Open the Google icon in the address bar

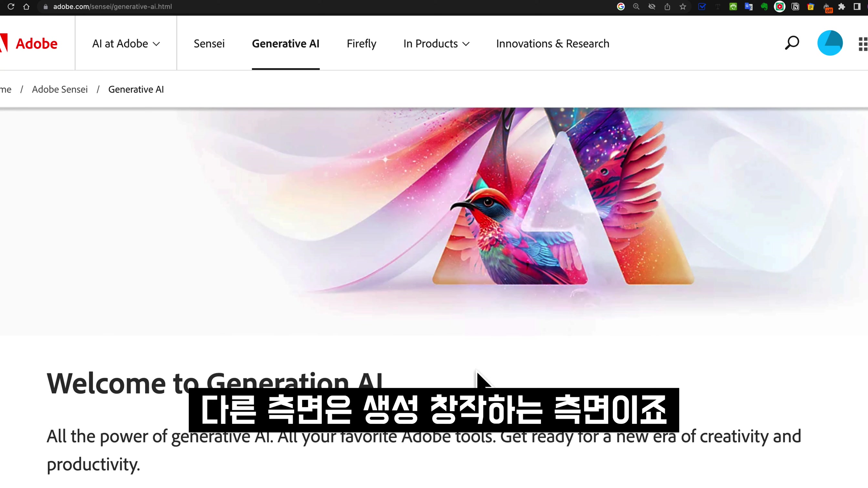[621, 6]
